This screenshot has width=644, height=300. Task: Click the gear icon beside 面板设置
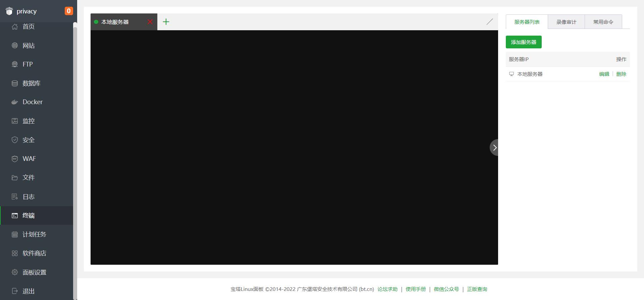pyautogui.click(x=15, y=272)
